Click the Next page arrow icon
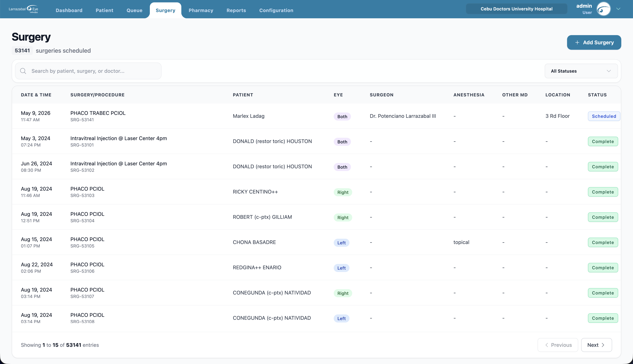The width and height of the screenshot is (633, 364). click(603, 345)
